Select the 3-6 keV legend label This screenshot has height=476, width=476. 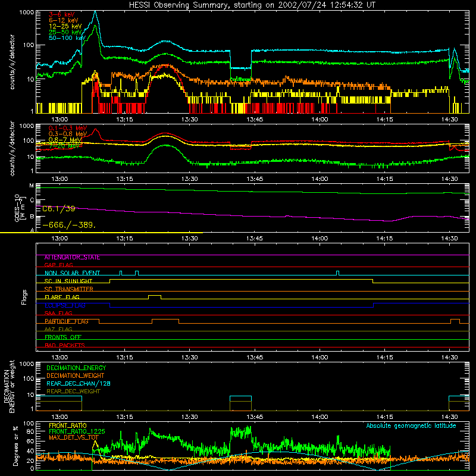point(62,14)
